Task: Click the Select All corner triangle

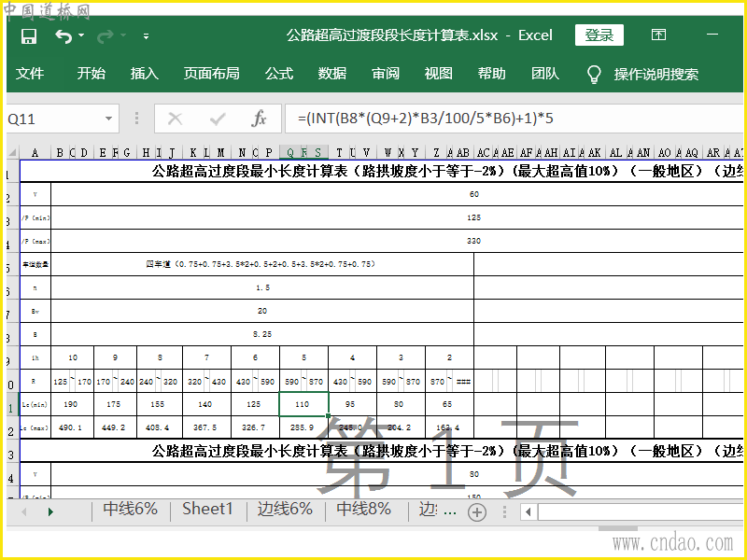Action: point(13,153)
